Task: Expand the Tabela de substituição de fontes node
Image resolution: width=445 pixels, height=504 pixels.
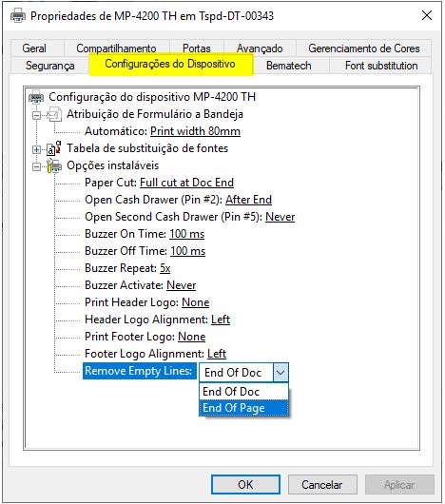Action: click(x=37, y=149)
